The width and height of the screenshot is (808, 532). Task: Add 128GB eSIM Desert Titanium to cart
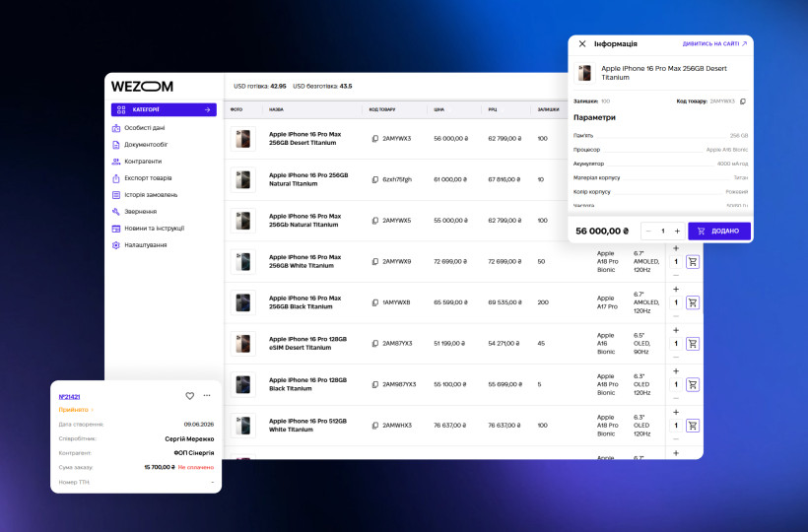pyautogui.click(x=693, y=344)
